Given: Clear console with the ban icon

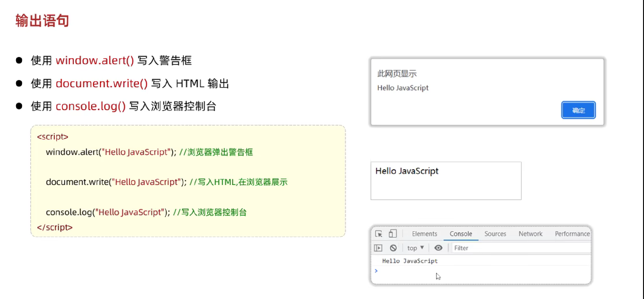Looking at the screenshot, I should tap(393, 248).
